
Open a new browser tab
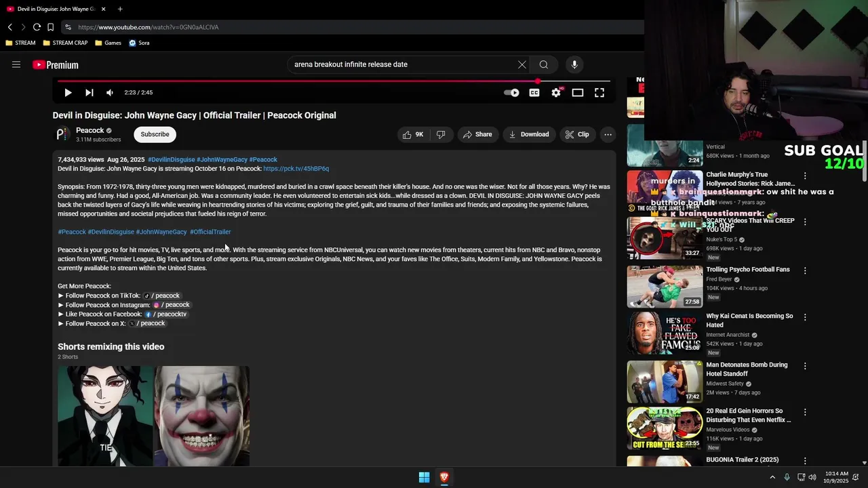(120, 9)
